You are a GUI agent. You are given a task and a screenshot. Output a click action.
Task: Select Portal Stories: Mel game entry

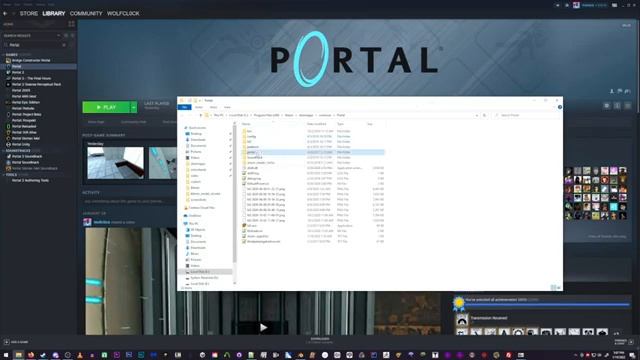click(x=26, y=138)
